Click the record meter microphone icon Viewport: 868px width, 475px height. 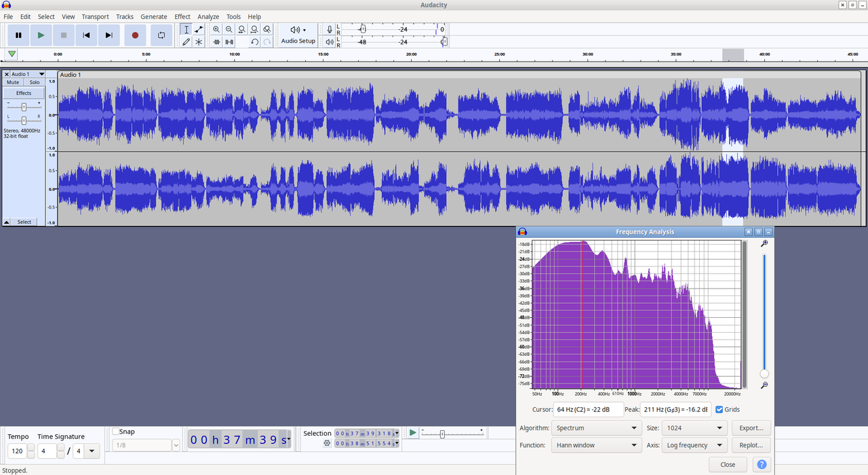tap(330, 29)
